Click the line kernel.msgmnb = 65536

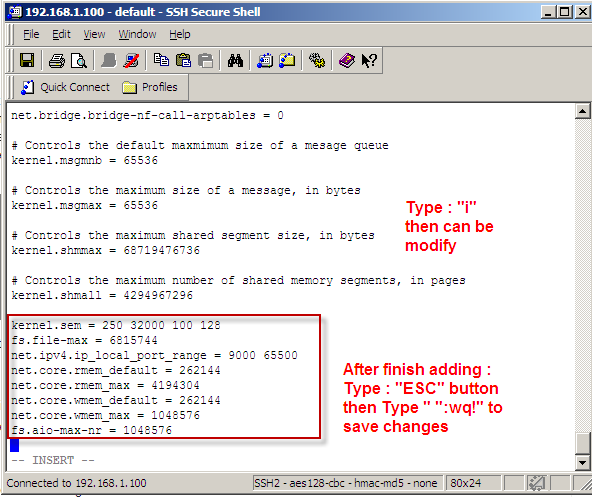pyautogui.click(x=85, y=161)
